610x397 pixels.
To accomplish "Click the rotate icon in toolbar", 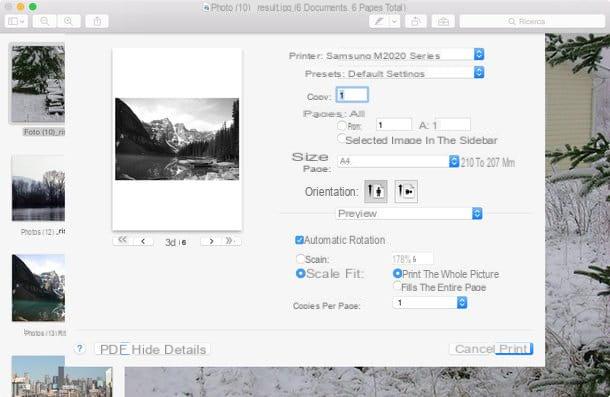I will [x=415, y=21].
